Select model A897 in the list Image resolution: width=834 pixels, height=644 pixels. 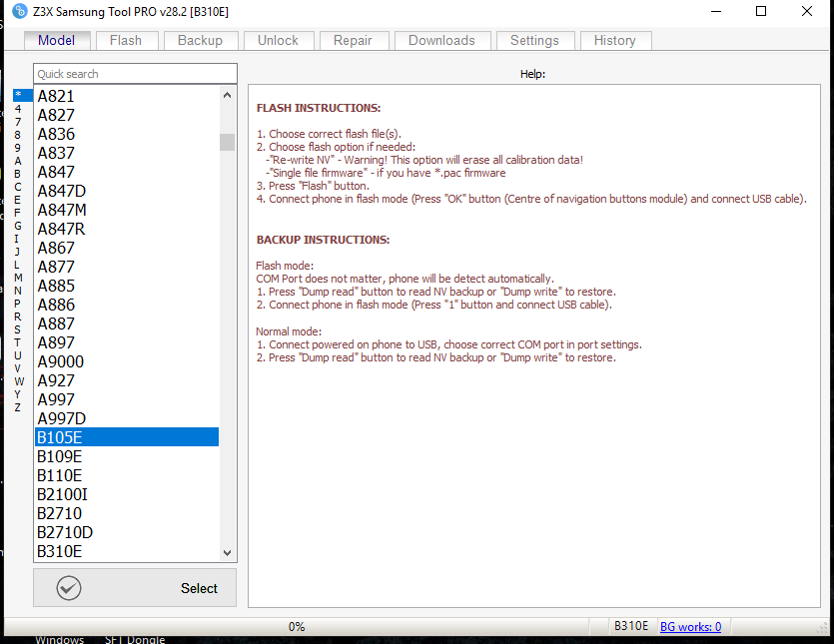pyautogui.click(x=127, y=342)
